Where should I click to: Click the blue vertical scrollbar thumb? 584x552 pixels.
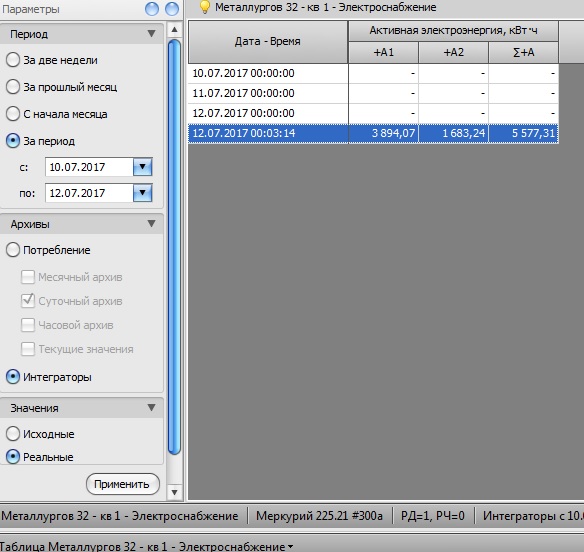click(174, 247)
